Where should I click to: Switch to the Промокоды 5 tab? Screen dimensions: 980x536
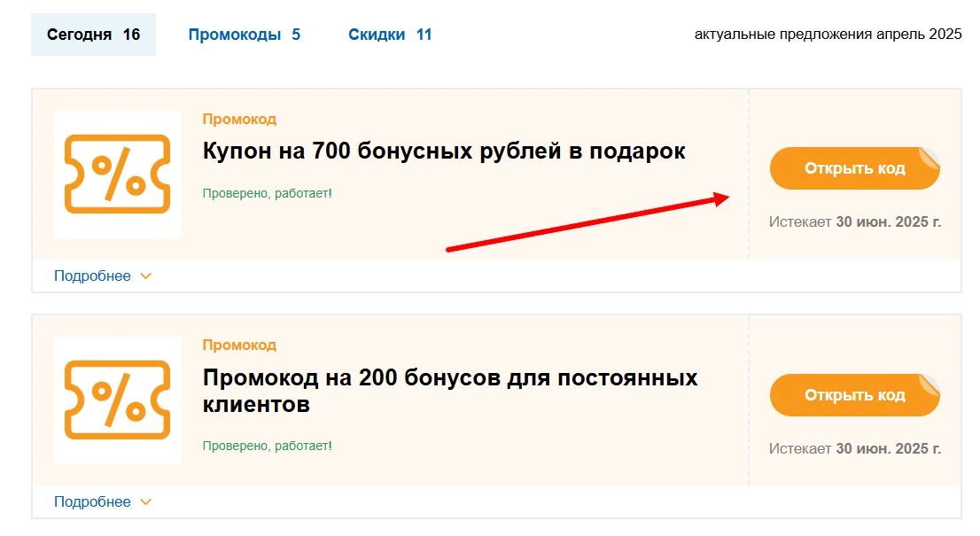point(244,35)
